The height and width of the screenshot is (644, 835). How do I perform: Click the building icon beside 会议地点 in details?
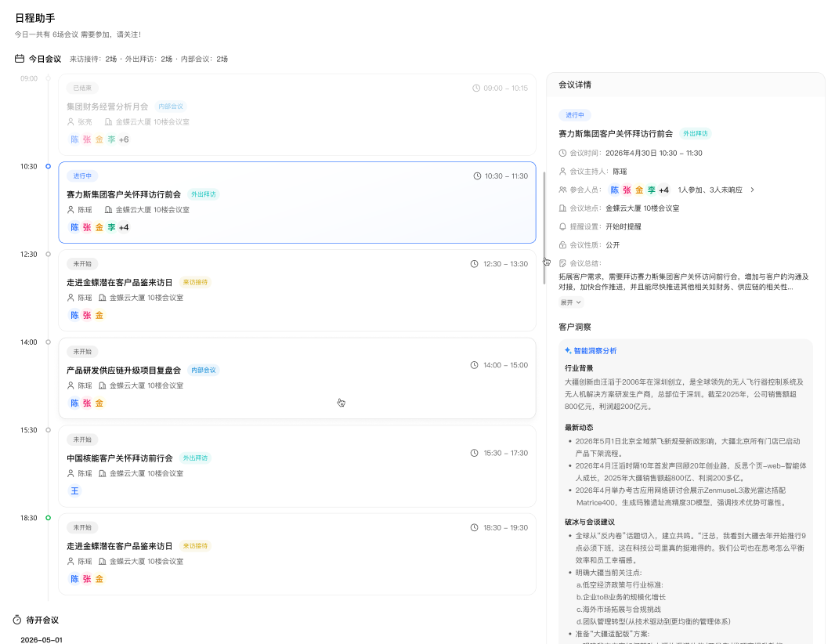[562, 208]
